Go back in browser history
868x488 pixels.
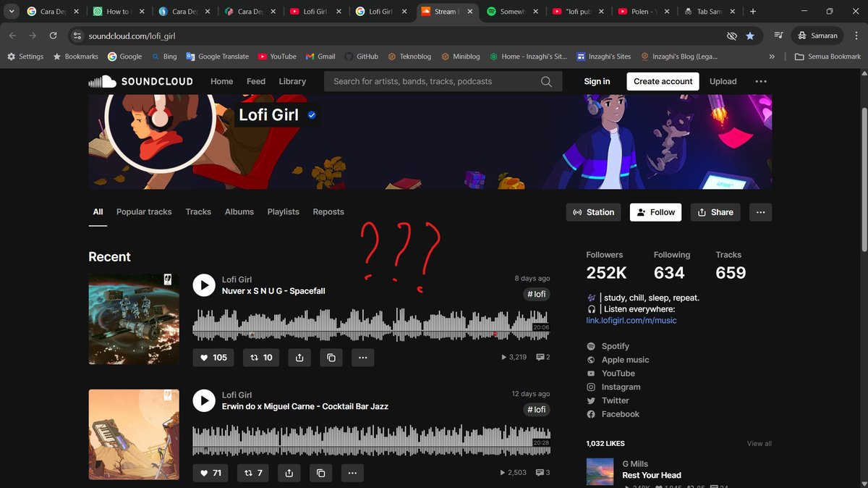[x=12, y=35]
